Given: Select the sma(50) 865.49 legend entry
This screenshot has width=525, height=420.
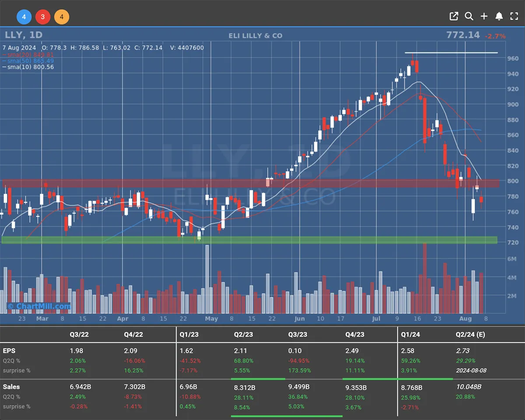Looking at the screenshot, I should (x=28, y=61).
